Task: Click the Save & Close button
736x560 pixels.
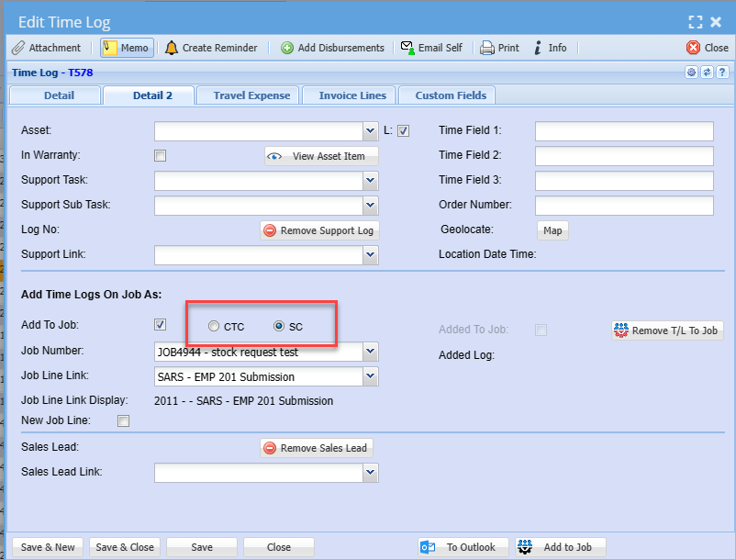Action: (x=125, y=547)
